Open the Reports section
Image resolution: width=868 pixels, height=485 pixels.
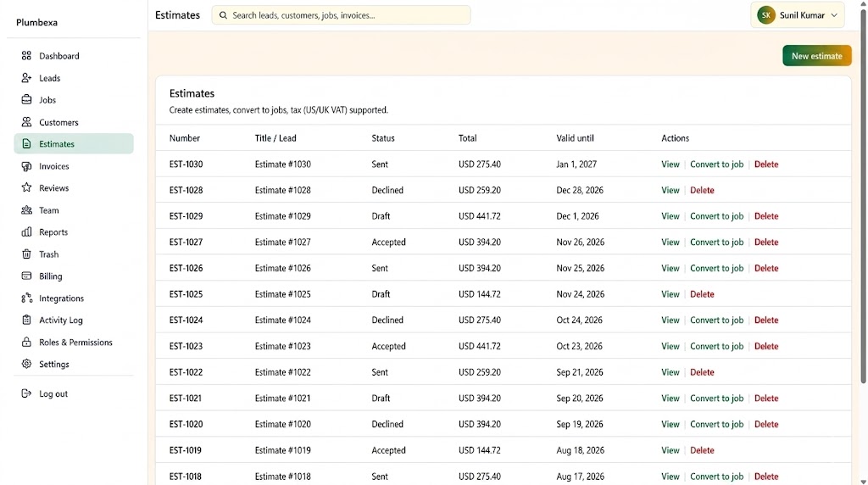(74, 232)
